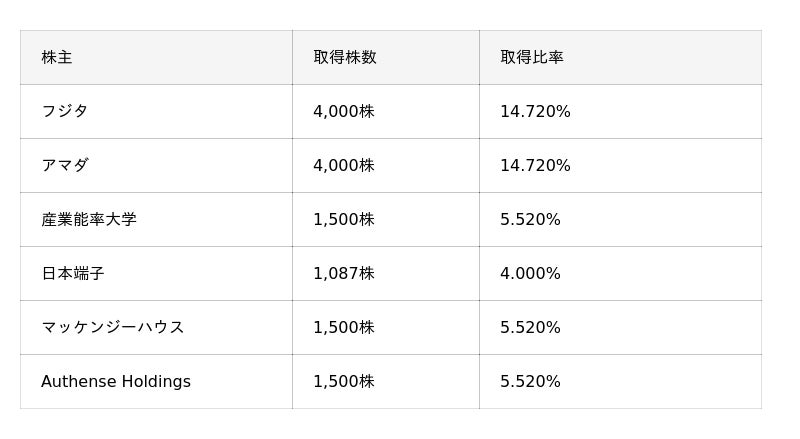
Task: Click the 株主 column header
Action: pos(57,58)
